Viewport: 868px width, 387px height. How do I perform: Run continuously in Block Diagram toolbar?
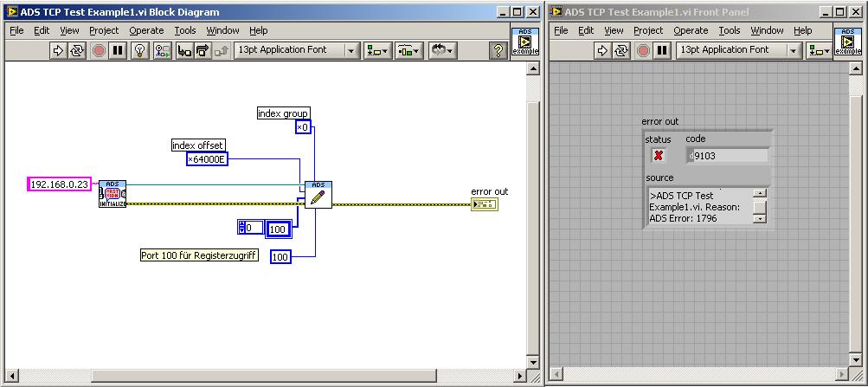pyautogui.click(x=76, y=51)
